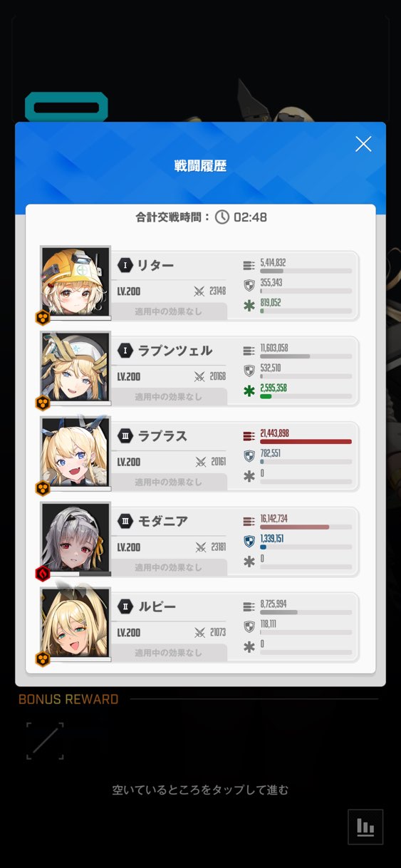Click ラプンツェル's green healing asterisk icon
The image size is (401, 868).
click(x=249, y=391)
